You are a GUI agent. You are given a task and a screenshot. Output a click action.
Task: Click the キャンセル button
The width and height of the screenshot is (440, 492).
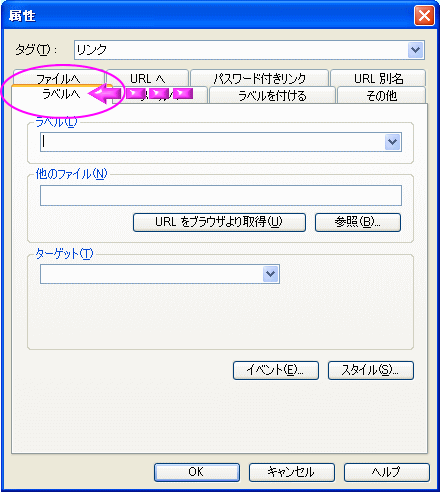coord(292,472)
